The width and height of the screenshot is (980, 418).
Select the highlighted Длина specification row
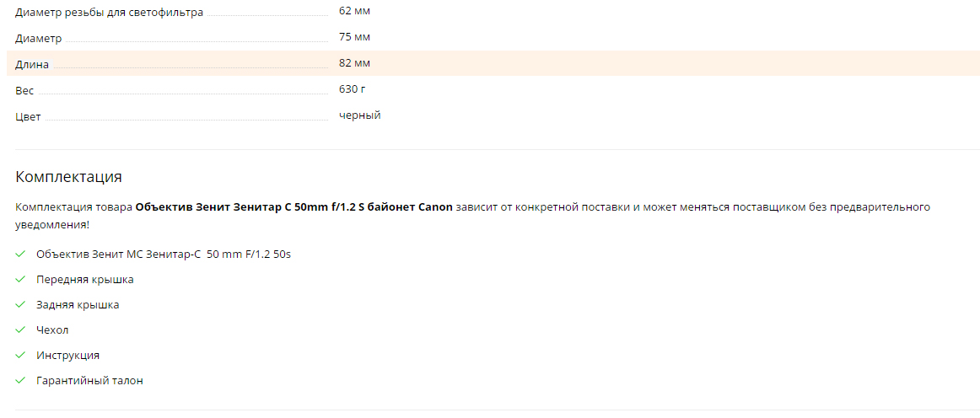point(493,63)
